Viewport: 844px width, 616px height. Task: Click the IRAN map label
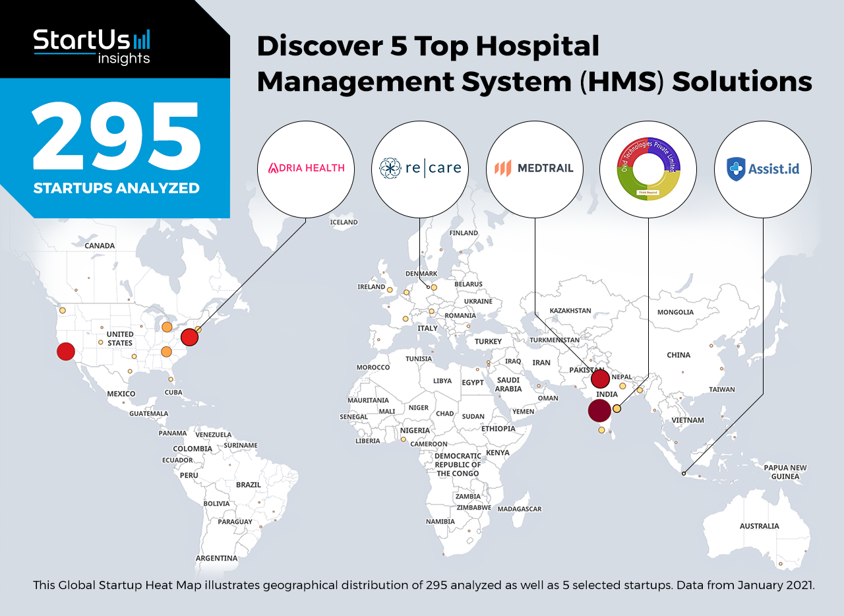tap(541, 363)
